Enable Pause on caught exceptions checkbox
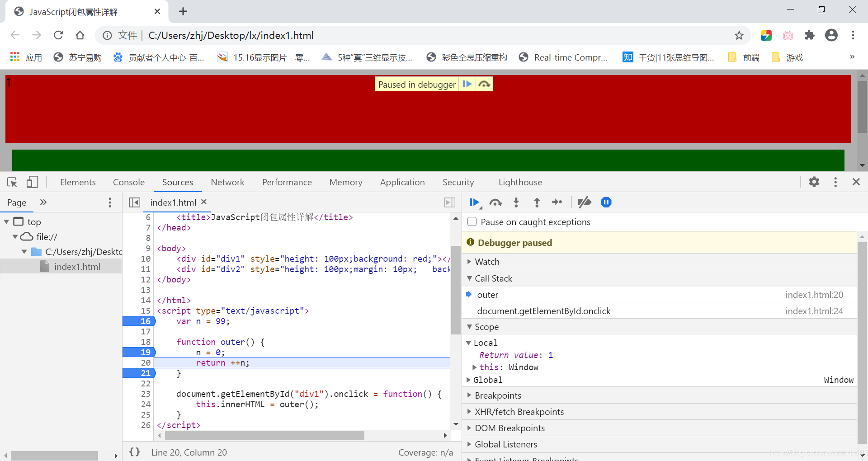The width and height of the screenshot is (868, 461). tap(472, 221)
